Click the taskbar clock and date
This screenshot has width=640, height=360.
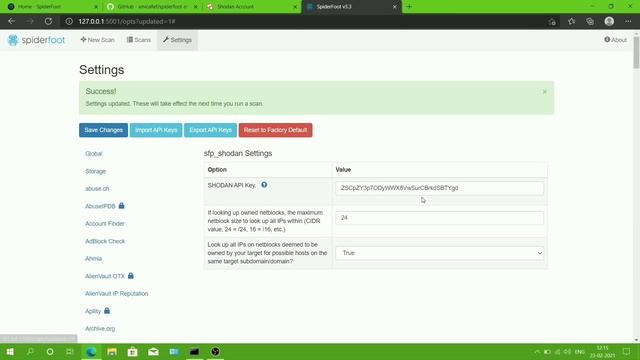point(602,351)
